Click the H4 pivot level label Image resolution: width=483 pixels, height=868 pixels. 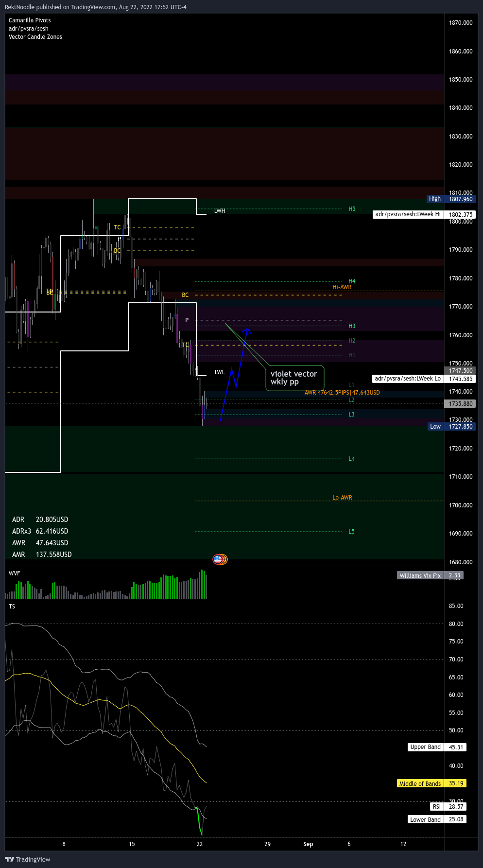pos(352,281)
